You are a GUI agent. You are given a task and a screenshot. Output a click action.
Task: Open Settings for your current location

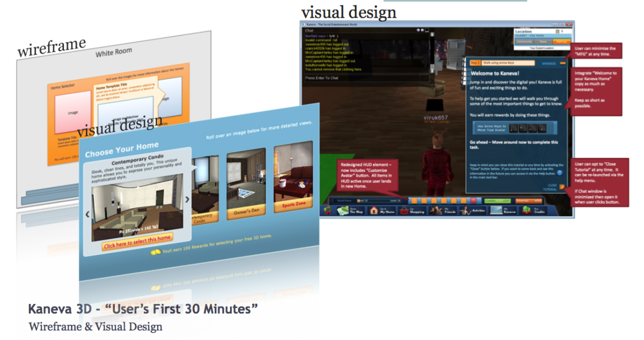coord(561,41)
